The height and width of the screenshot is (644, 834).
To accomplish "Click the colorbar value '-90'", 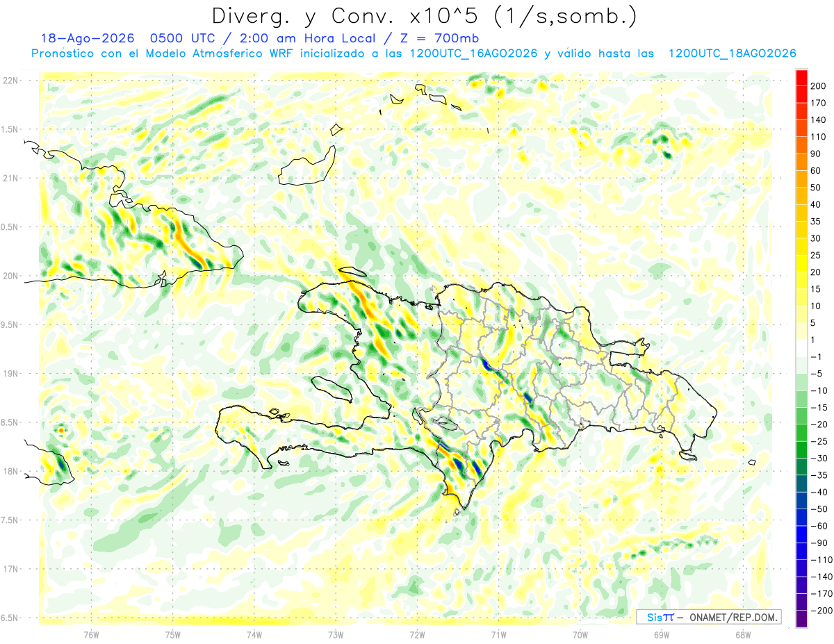I will click(818, 543).
